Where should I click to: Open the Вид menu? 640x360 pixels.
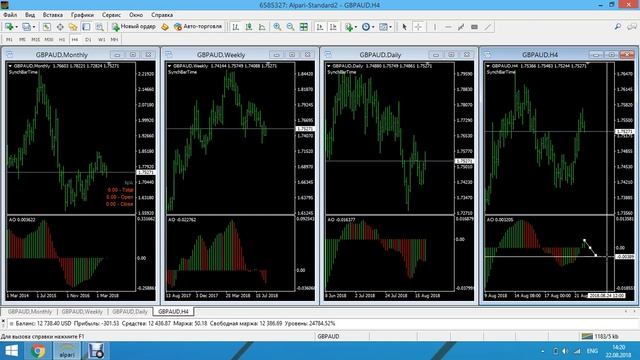click(30, 15)
